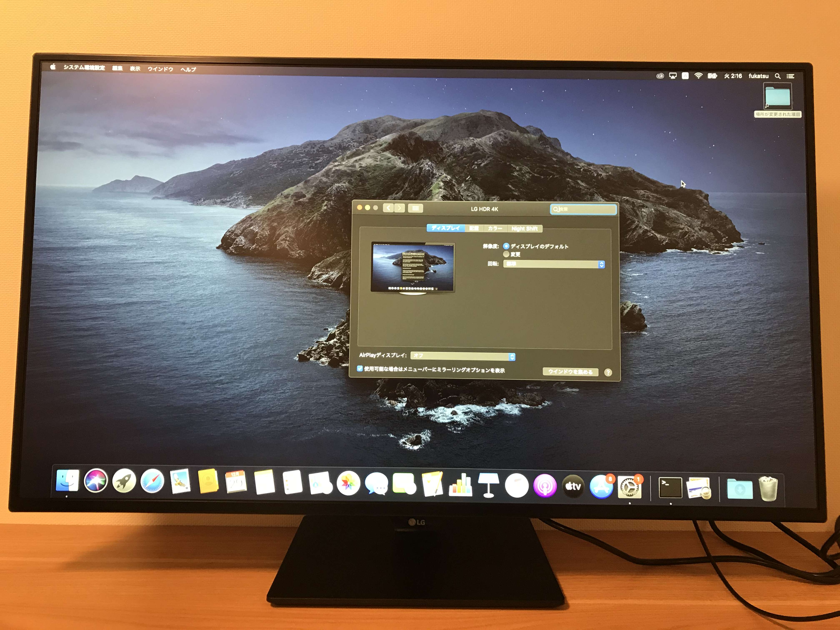Open the help question mark button
The image size is (840, 630).
pyautogui.click(x=607, y=372)
